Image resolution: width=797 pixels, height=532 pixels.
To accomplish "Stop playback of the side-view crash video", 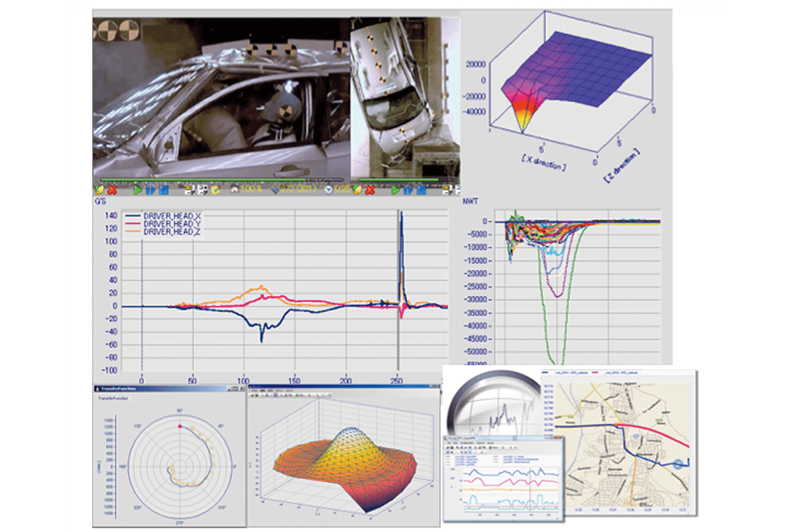I will click(x=163, y=189).
